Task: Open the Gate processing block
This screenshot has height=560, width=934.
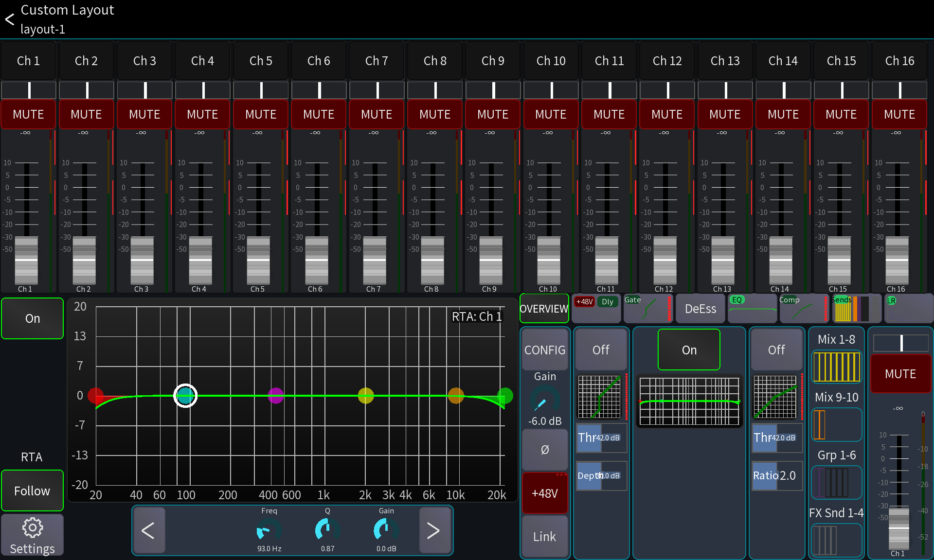Action: click(x=648, y=308)
